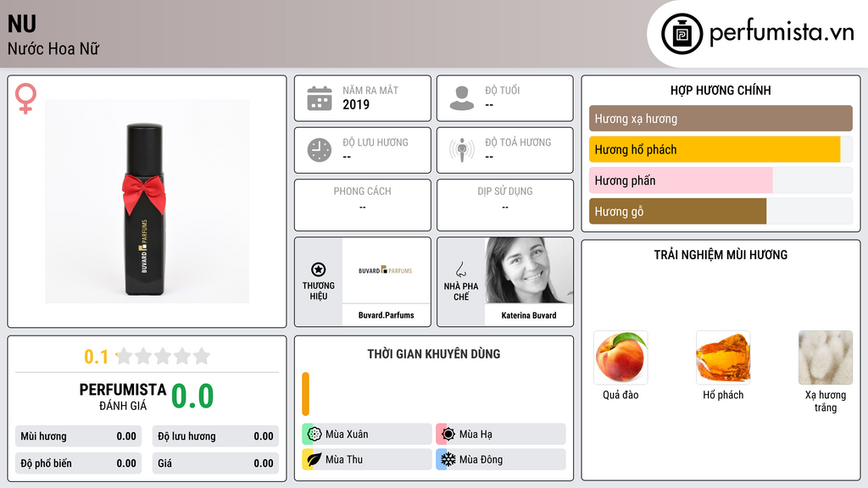Click the Hương phấn accord bar
Viewport: 868px width, 488px height.
(x=721, y=180)
